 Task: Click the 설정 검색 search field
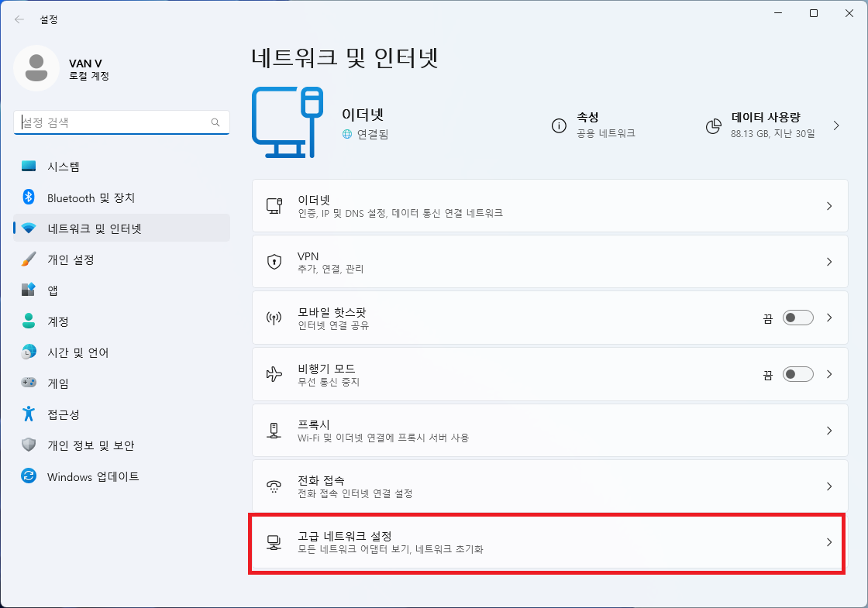pyautogui.click(x=121, y=122)
